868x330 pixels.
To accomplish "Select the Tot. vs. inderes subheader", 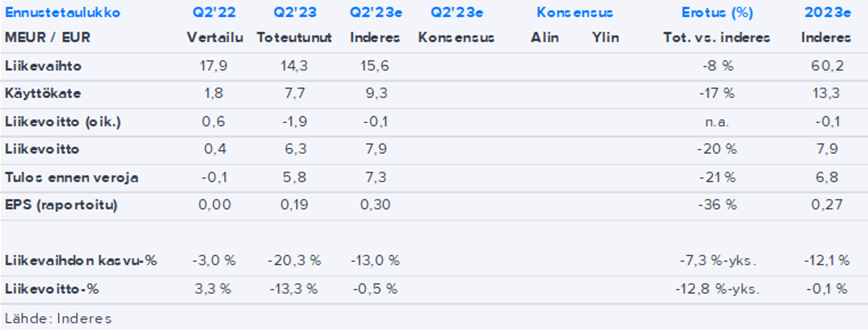I will [x=717, y=37].
